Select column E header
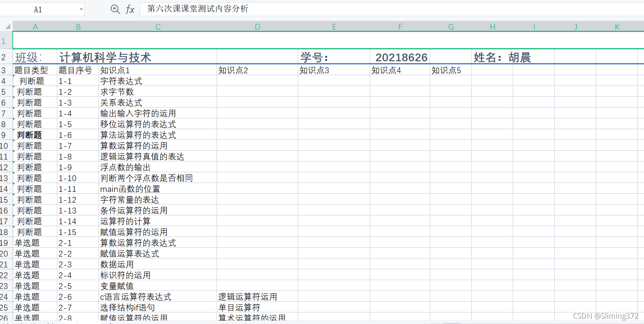The width and height of the screenshot is (644, 324). (x=334, y=27)
